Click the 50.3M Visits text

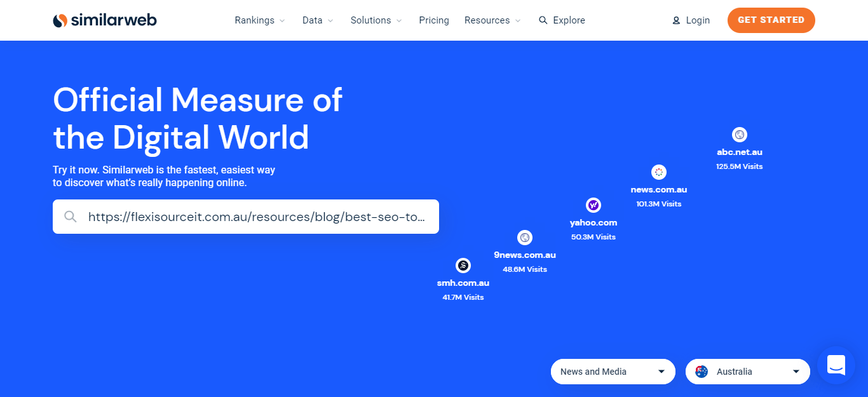[x=593, y=237]
